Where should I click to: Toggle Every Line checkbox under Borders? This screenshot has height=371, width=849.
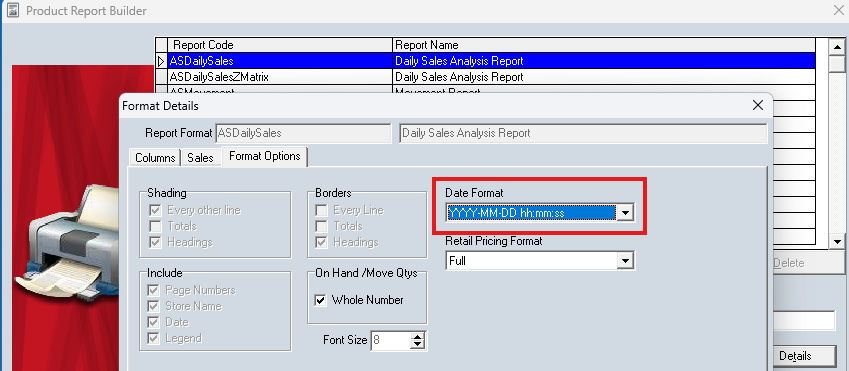coord(321,210)
